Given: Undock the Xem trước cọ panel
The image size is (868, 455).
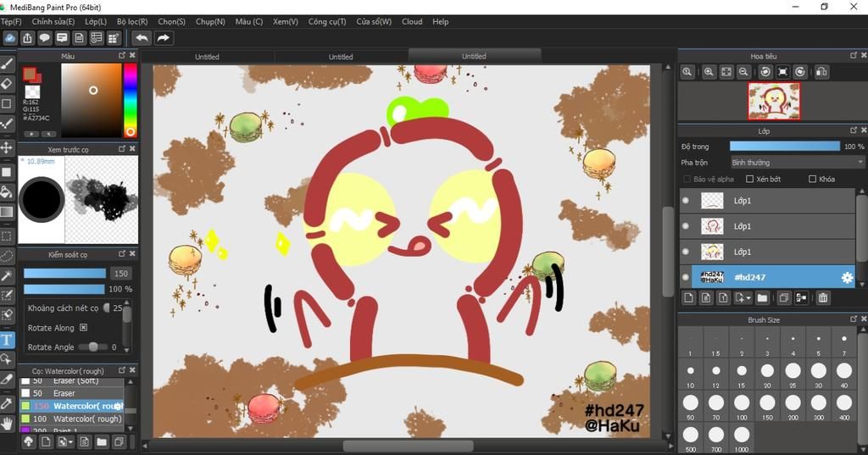Looking at the screenshot, I should click(x=122, y=148).
